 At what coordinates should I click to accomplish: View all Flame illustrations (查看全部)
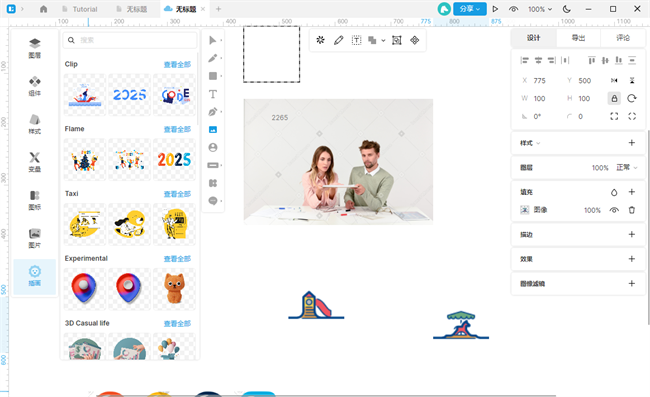tap(177, 129)
